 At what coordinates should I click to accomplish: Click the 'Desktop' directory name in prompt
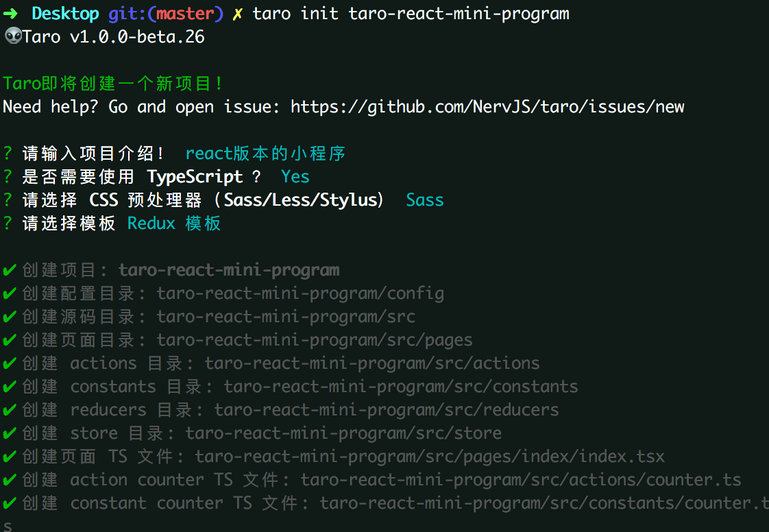[65, 14]
